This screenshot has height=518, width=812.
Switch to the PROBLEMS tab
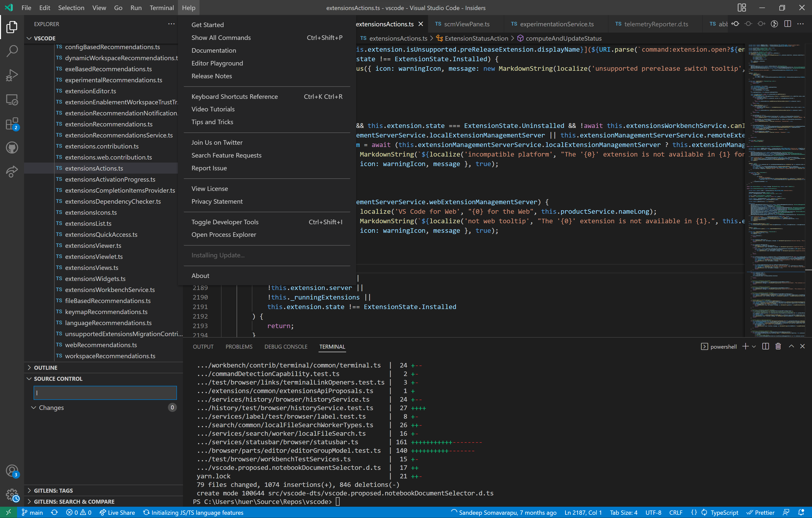click(x=239, y=347)
